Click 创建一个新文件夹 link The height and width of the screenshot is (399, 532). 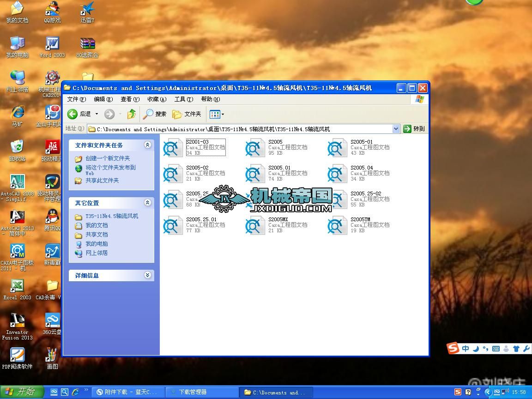(108, 158)
